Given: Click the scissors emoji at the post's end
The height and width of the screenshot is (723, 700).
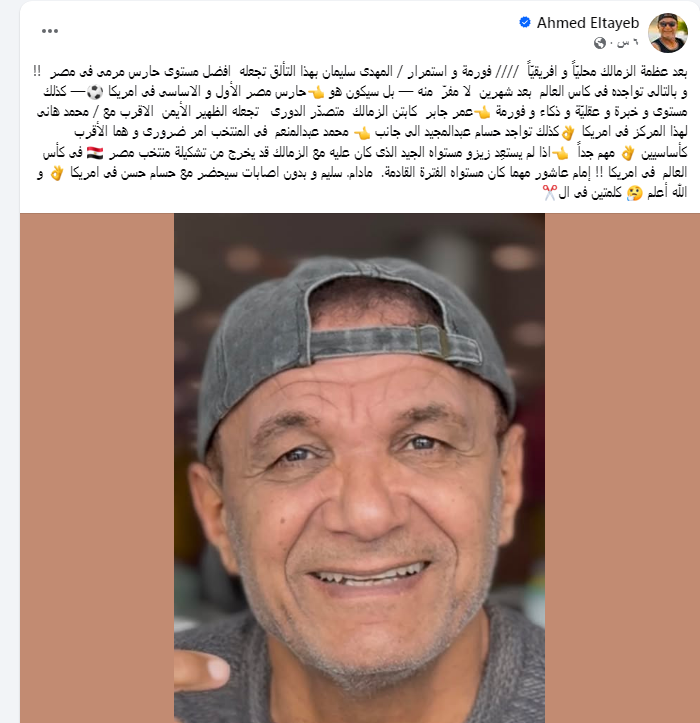Looking at the screenshot, I should 550,192.
